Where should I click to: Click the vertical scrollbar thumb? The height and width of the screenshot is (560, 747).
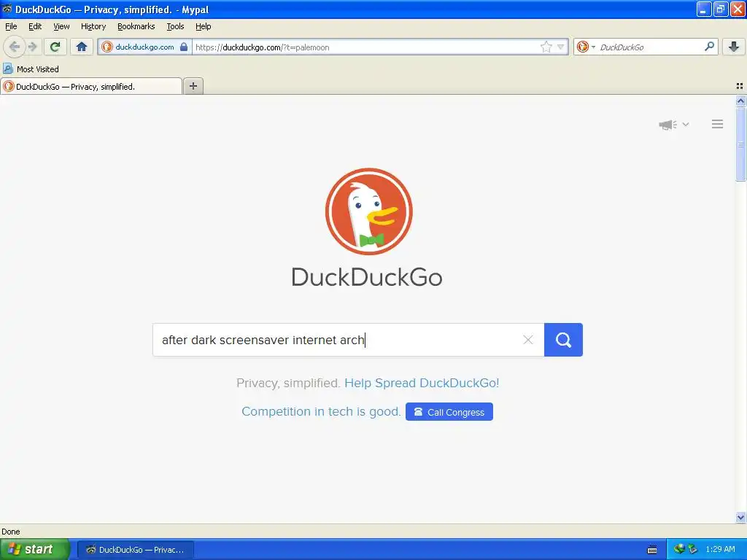point(740,144)
